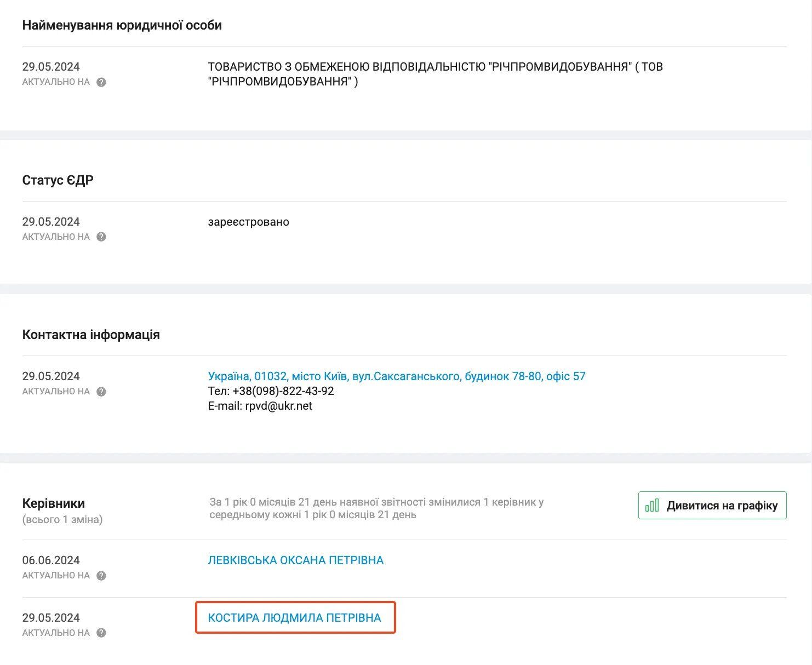
Task: Click the phone number +38(098)-822-43-92
Action: (x=283, y=391)
